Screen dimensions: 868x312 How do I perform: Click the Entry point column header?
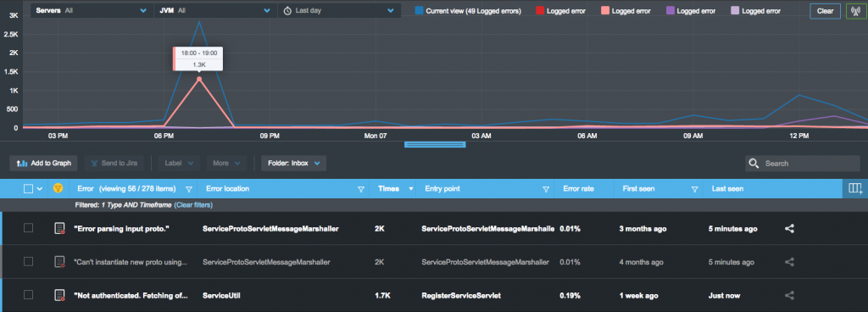(442, 188)
